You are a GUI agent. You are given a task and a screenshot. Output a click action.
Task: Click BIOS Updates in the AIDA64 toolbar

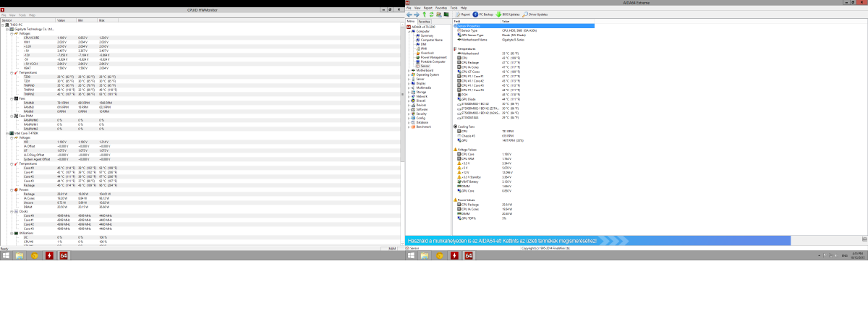point(508,14)
